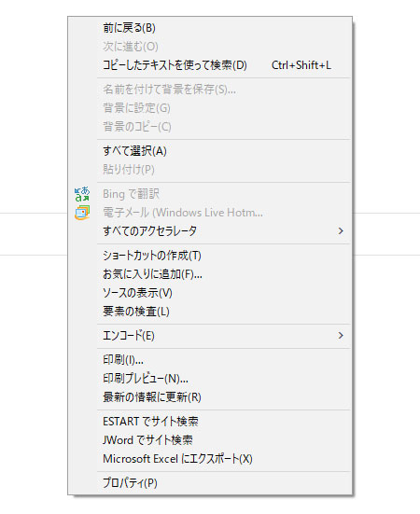Choose 要素の検査(L)
Screen dimensions: 420x514
[x=210, y=312]
